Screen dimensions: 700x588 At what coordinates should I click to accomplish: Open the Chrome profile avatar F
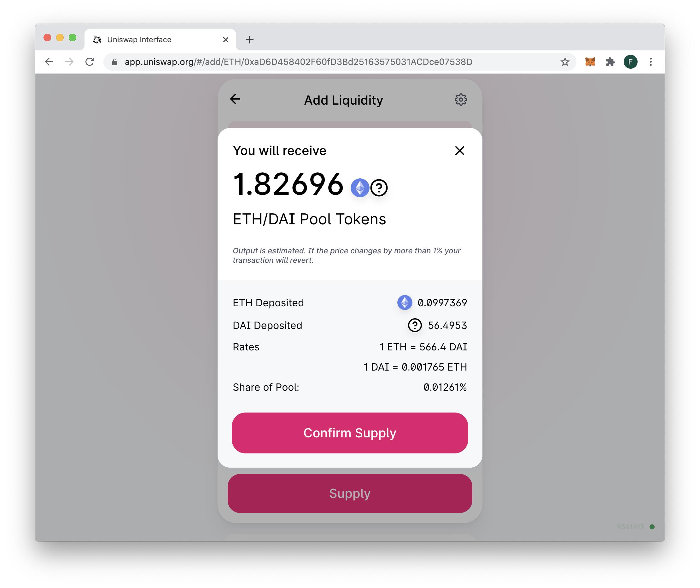pyautogui.click(x=630, y=62)
